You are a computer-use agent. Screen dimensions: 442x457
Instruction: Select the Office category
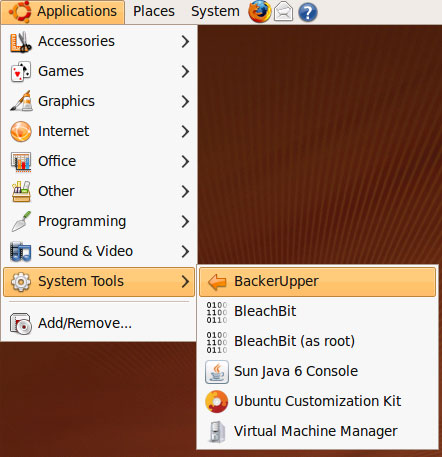click(99, 161)
